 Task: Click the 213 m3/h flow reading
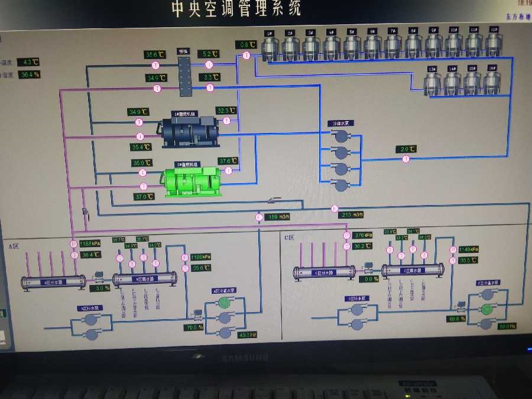[x=353, y=215]
